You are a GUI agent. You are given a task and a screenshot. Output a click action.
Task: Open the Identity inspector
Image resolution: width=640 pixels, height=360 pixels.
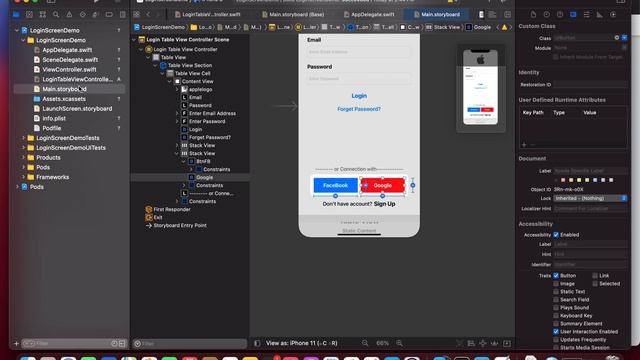pyautogui.click(x=573, y=14)
